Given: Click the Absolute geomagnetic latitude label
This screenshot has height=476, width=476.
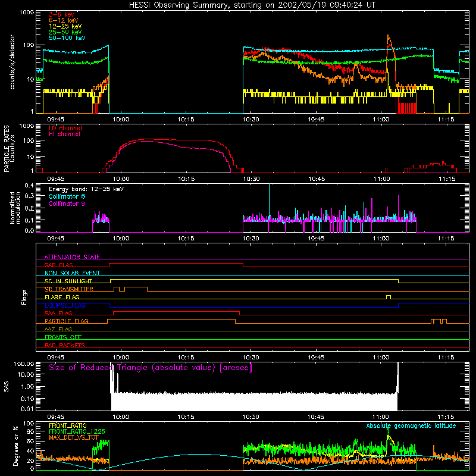Looking at the screenshot, I should [411, 426].
